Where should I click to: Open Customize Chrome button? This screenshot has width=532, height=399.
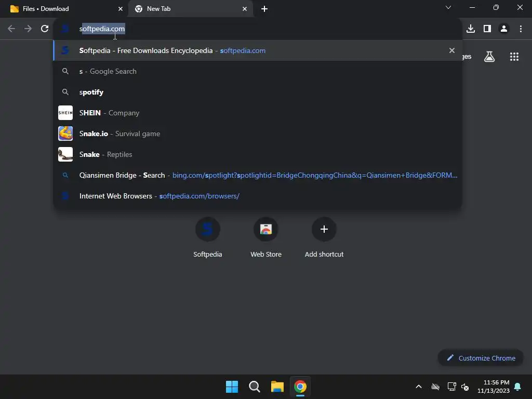tap(481, 358)
